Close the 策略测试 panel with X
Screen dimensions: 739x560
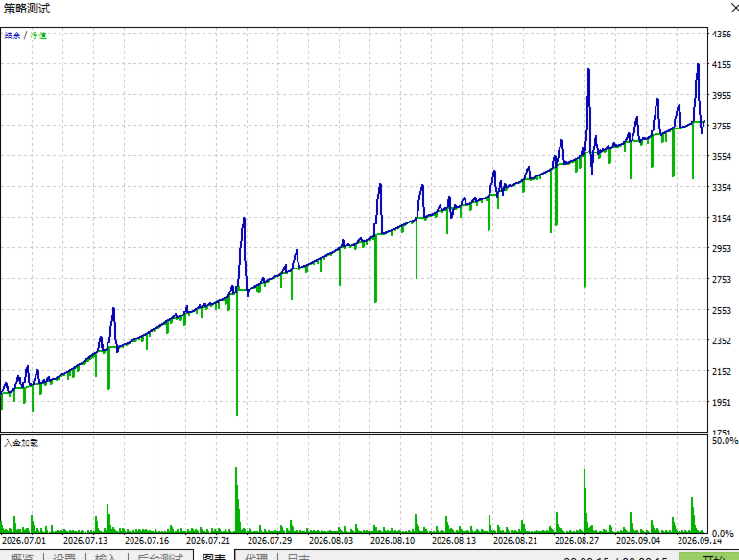click(x=734, y=8)
